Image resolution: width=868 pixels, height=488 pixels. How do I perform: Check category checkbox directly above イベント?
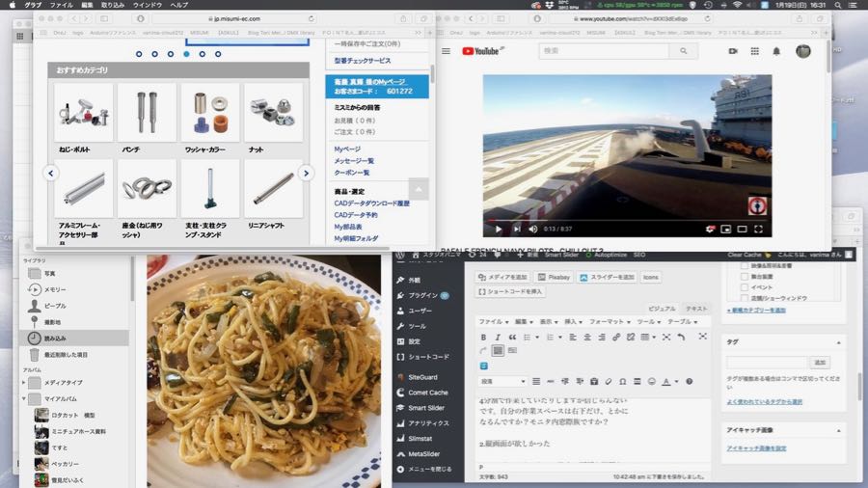coord(744,276)
